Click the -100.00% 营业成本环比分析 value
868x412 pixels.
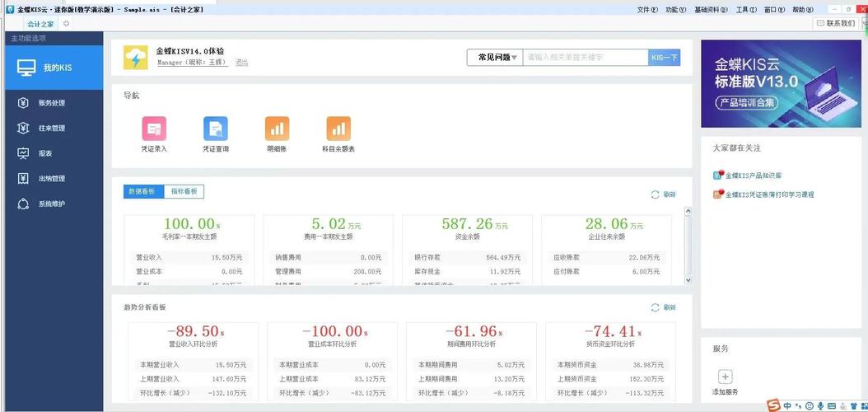point(335,331)
